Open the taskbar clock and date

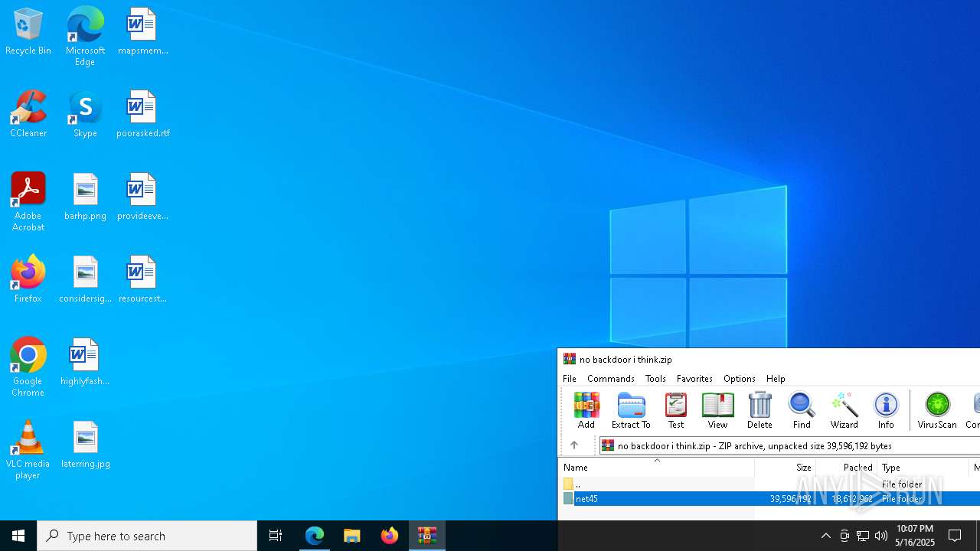pos(915,536)
